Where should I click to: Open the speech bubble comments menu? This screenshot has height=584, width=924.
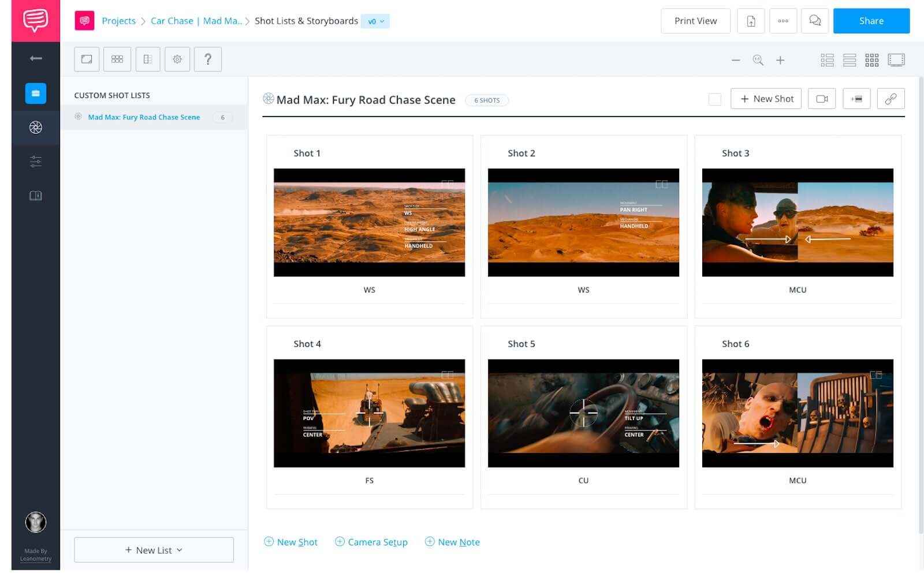815,21
